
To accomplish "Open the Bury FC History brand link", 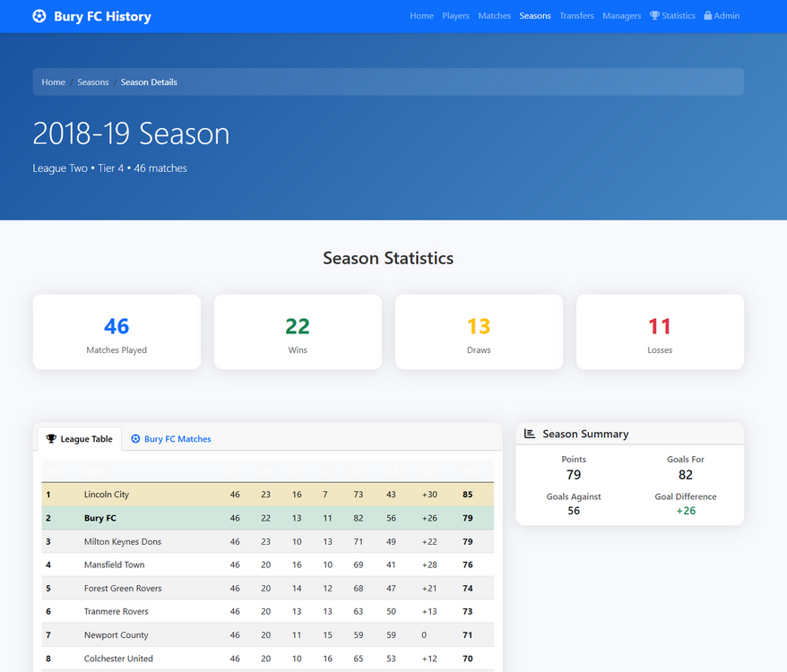I will (91, 16).
